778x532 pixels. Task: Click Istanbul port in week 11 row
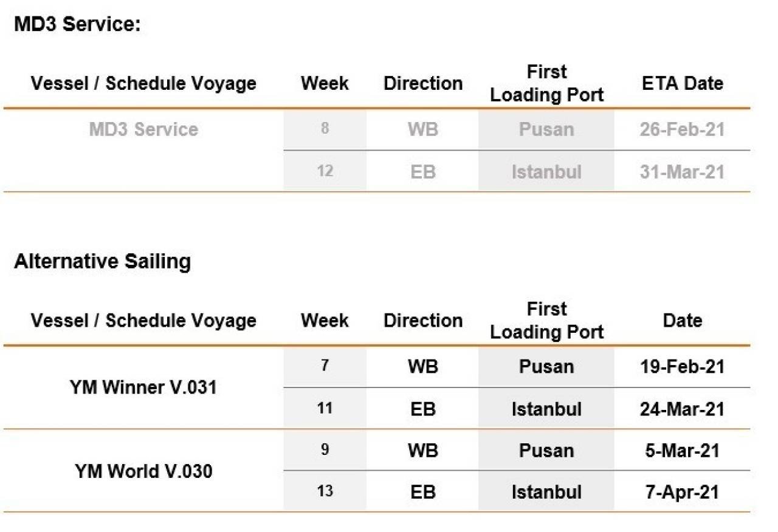[546, 409]
